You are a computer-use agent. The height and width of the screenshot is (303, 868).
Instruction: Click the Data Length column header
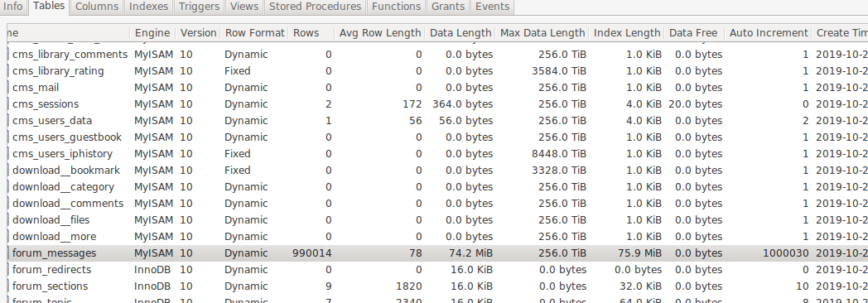coord(460,33)
